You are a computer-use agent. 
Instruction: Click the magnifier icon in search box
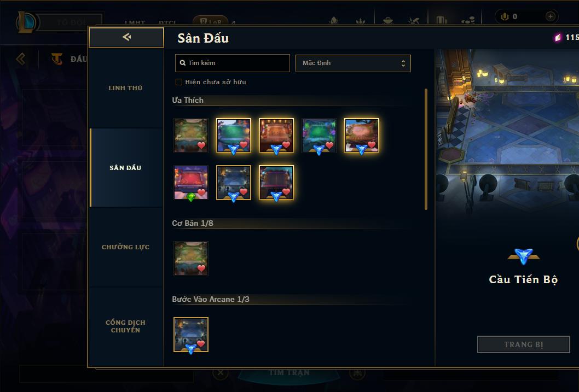182,63
